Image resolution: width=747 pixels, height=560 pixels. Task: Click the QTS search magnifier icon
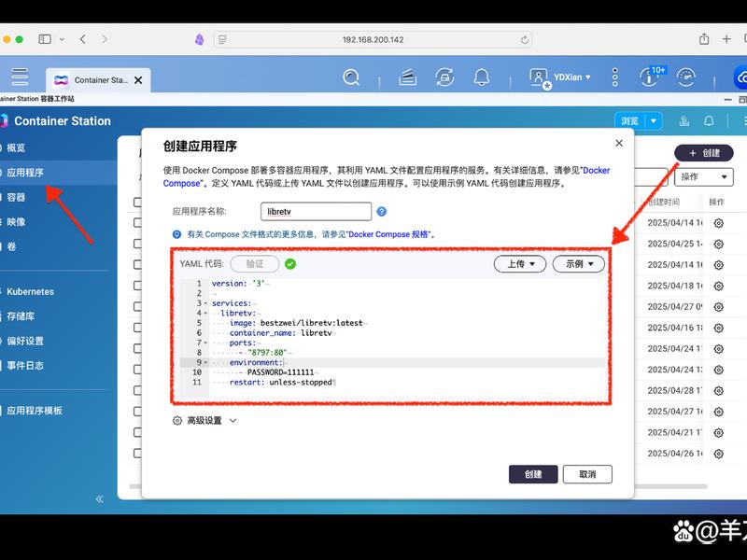(x=351, y=77)
